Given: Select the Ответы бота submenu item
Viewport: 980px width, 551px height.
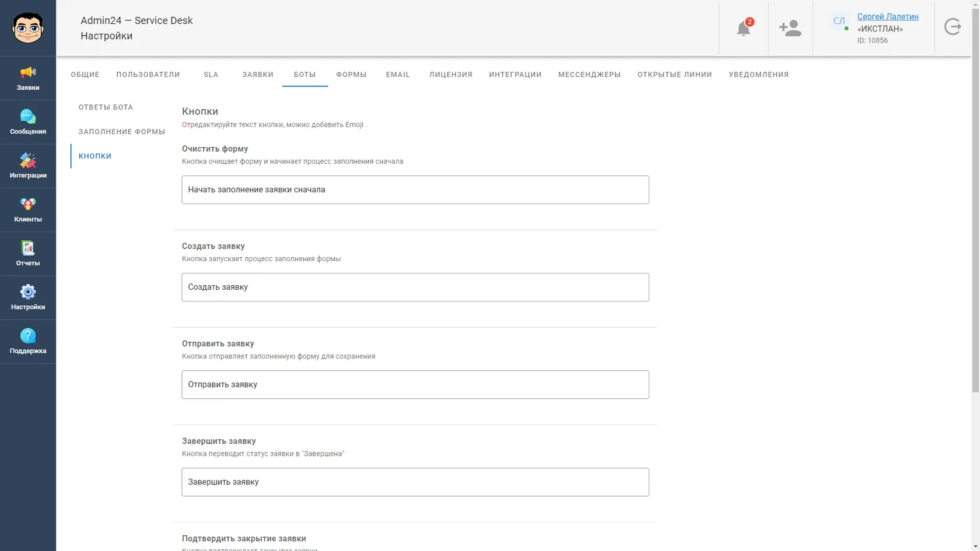Looking at the screenshot, I should (106, 107).
